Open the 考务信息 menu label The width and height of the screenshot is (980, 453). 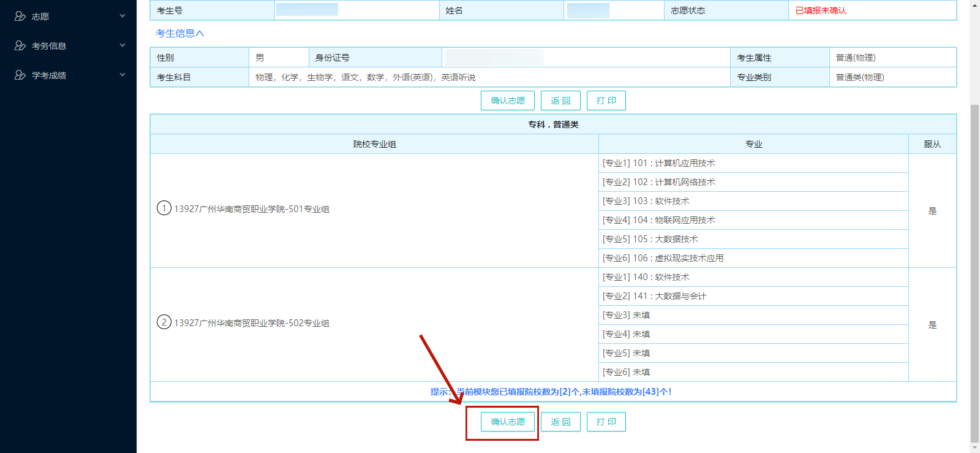tap(49, 46)
